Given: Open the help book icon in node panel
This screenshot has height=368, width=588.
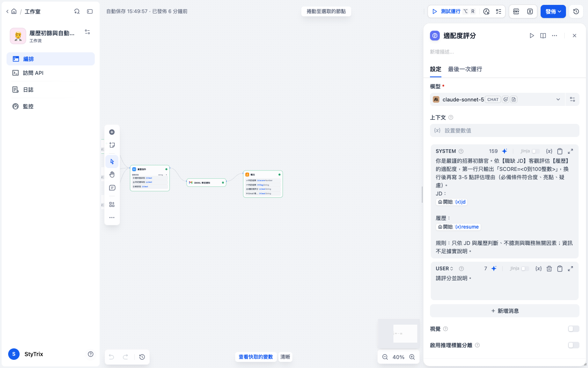Looking at the screenshot, I should click(543, 36).
